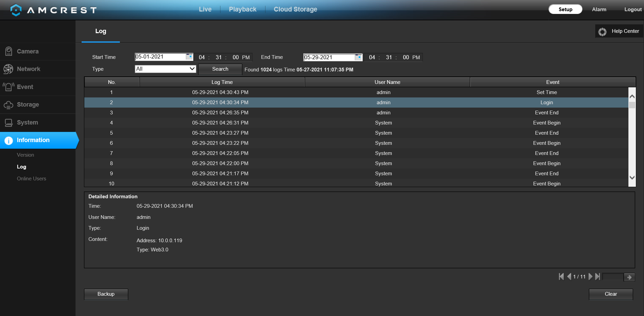Open the End Time calendar picker icon
This screenshot has width=644, height=316.
358,57
